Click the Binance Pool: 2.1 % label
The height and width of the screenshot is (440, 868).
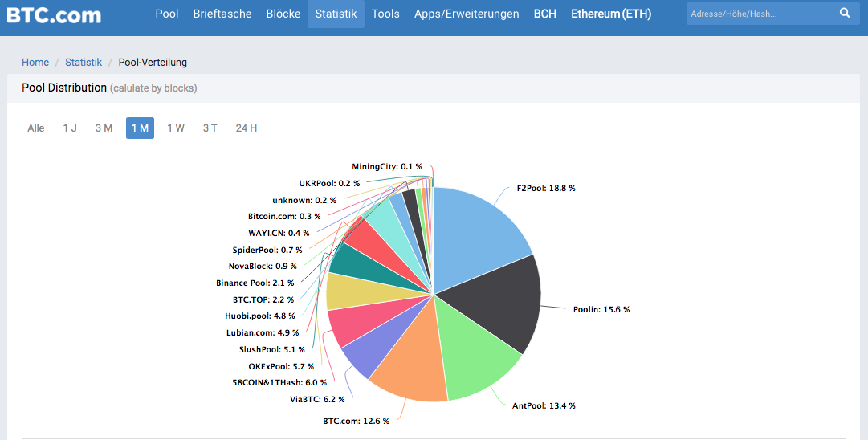click(255, 283)
